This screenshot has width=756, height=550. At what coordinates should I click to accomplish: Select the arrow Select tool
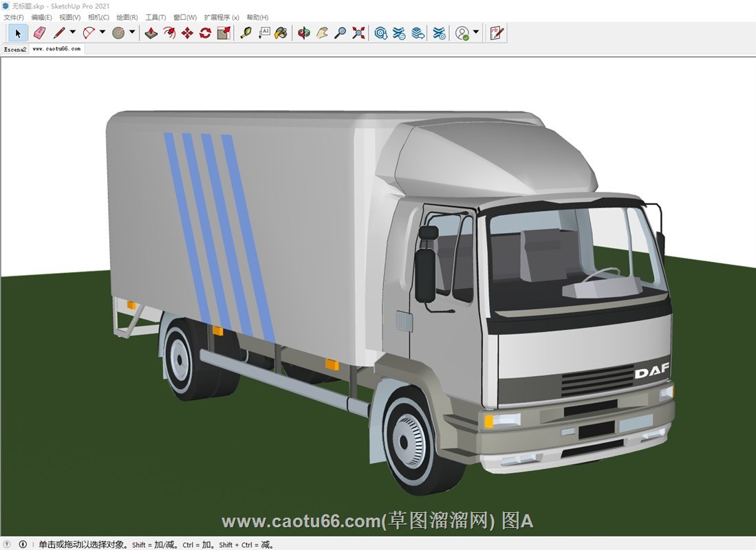(x=18, y=33)
